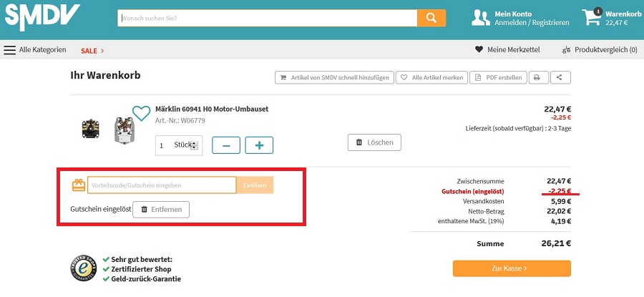Click 'Ihr Warenkorb' heading

(105, 76)
